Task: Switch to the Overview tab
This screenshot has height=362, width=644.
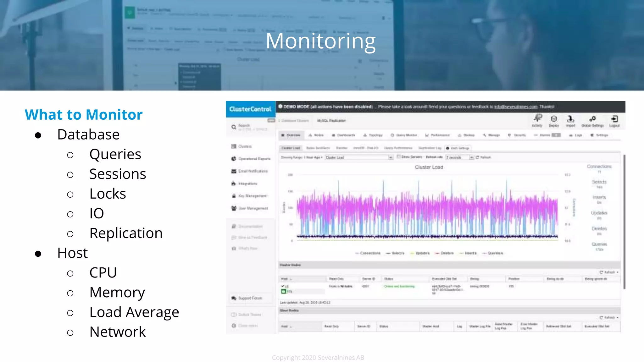Action: click(291, 135)
